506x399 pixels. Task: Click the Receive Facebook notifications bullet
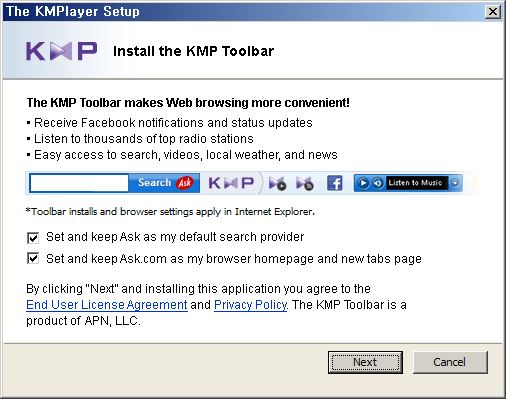pos(170,123)
